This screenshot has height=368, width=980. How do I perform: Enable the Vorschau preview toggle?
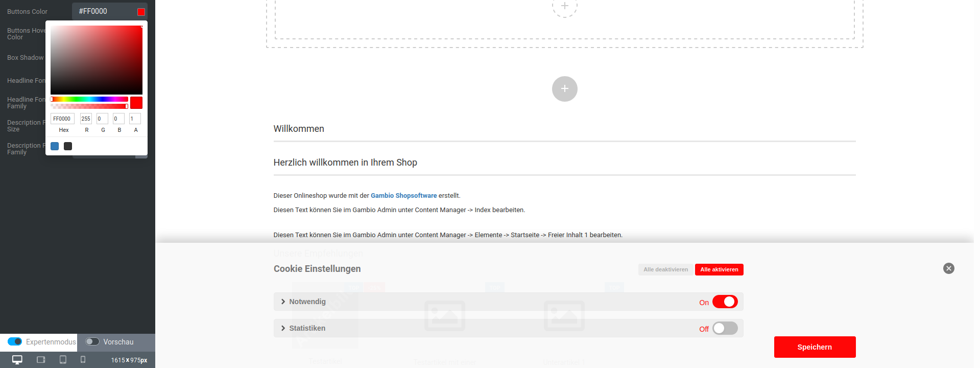tap(92, 341)
